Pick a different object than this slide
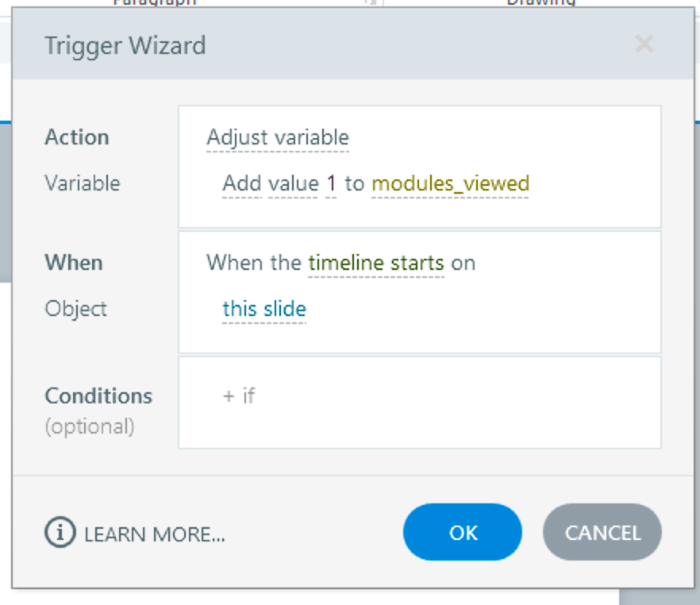Viewport: 700px width, 605px height. 264,309
